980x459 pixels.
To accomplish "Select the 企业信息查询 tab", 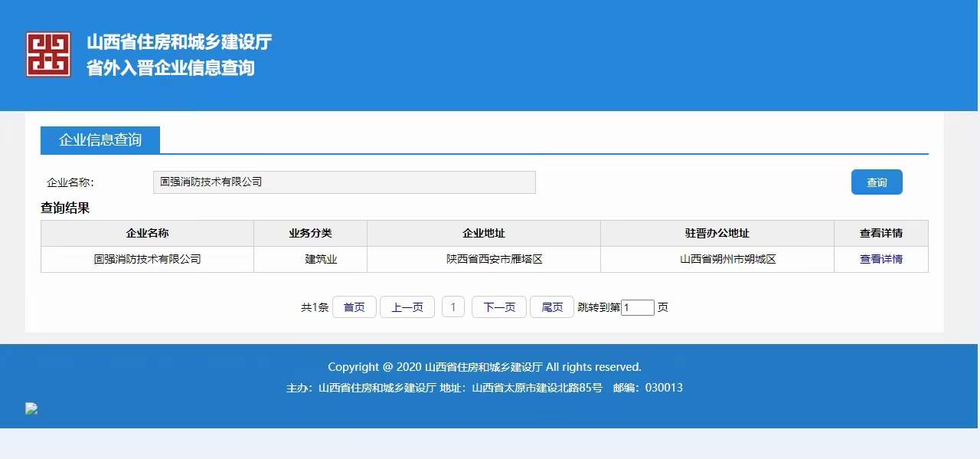I will tap(100, 140).
